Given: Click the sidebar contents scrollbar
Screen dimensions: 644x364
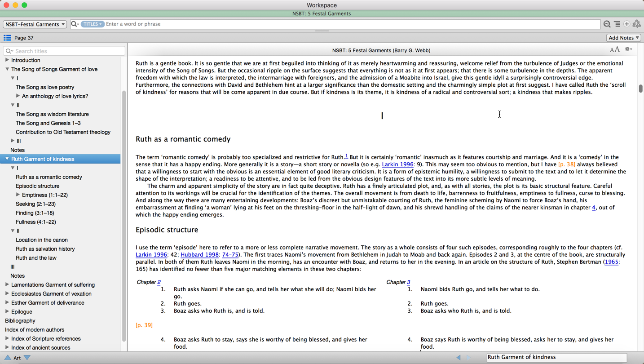Looking at the screenshot, I should pos(124,216).
